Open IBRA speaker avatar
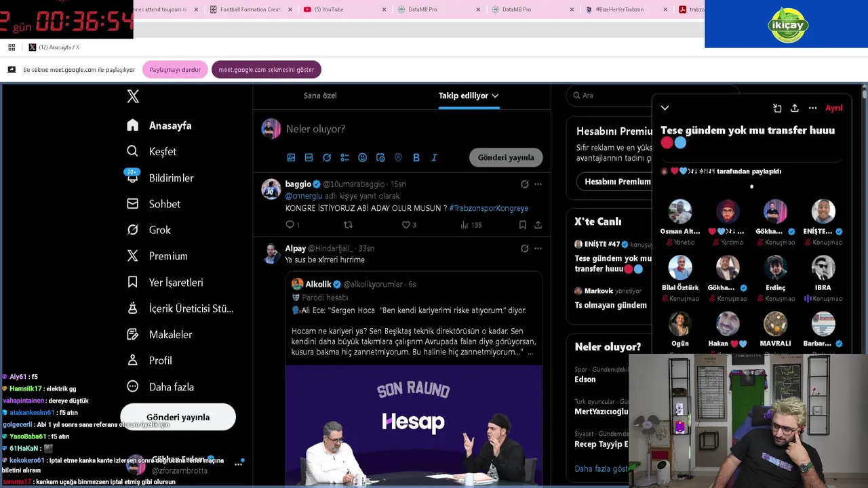The image size is (868, 488). 823,268
